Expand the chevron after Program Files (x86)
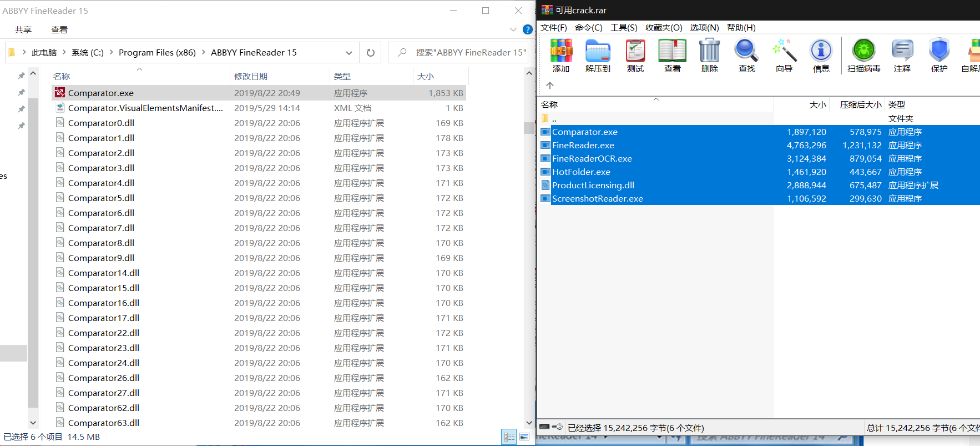This screenshot has width=980, height=446. 203,52
